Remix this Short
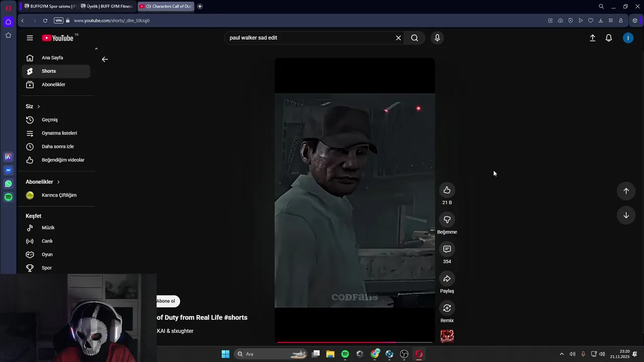This screenshot has width=644, height=362. [447, 308]
